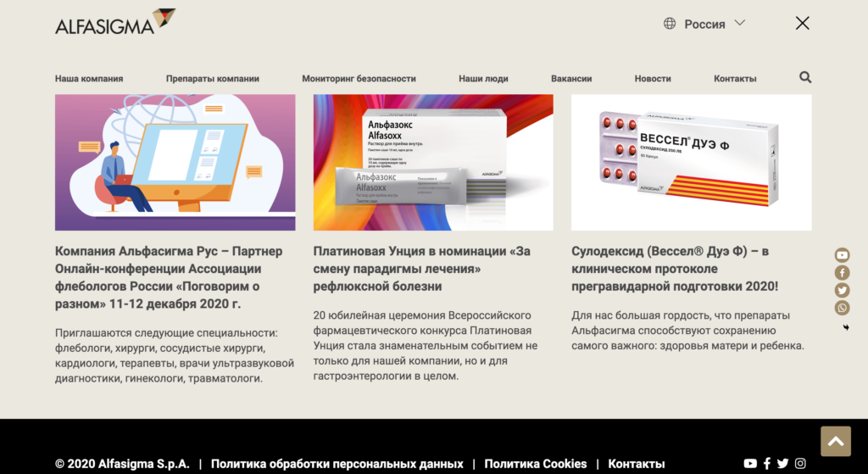Expand the Россия country dropdown
The height and width of the screenshot is (474, 868).
pos(704,24)
